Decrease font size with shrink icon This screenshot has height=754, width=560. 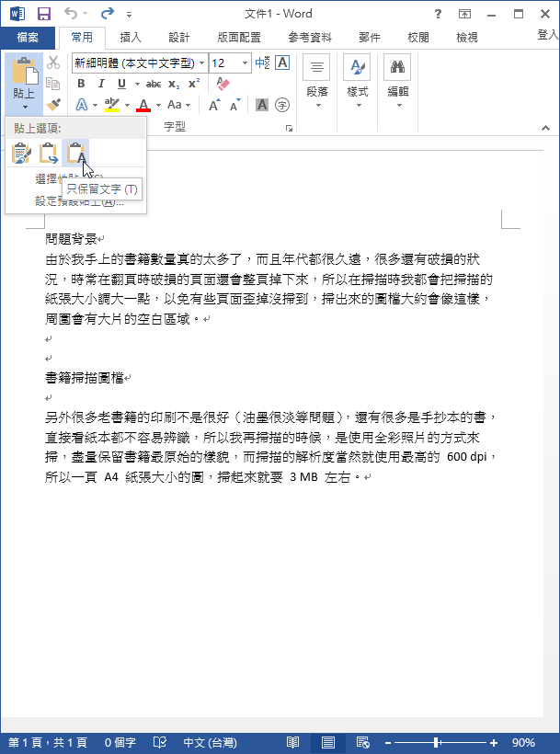234,105
